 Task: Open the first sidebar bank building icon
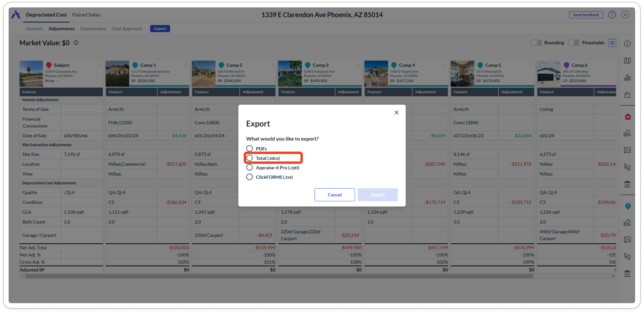pyautogui.click(x=627, y=184)
